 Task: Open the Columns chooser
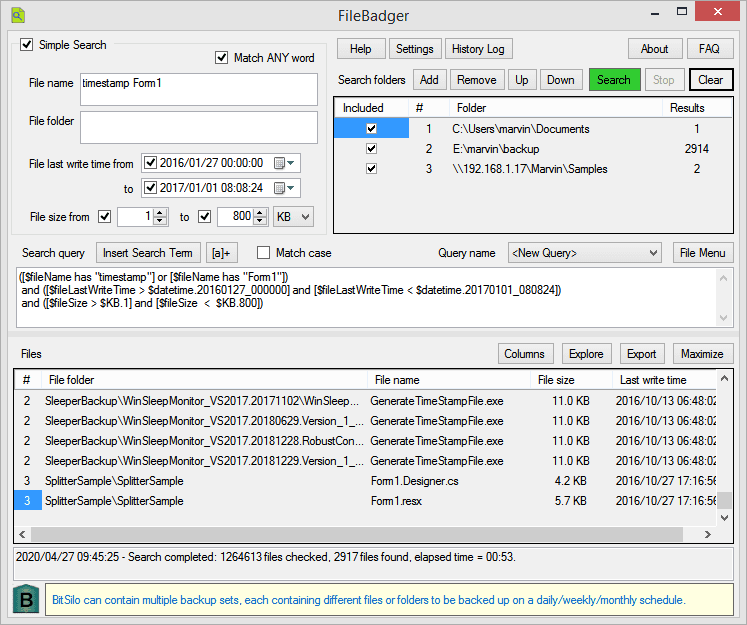click(525, 354)
